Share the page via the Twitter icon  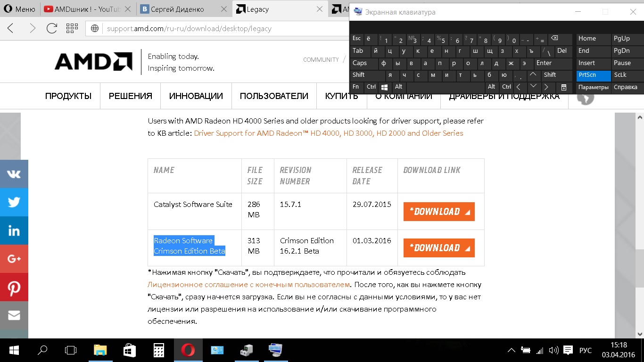click(x=14, y=202)
